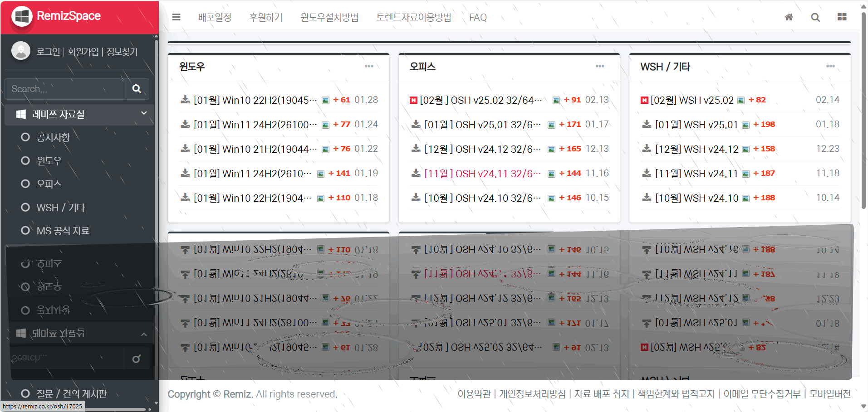
Task: Go to home via house icon
Action: 789,17
